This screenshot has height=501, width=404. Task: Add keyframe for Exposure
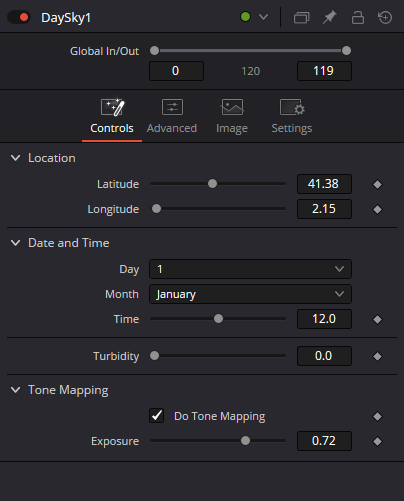tap(377, 441)
